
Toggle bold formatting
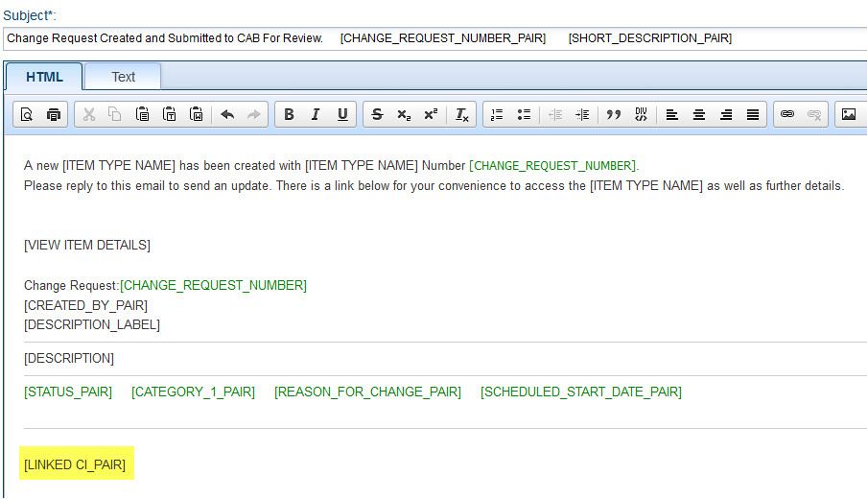[289, 114]
